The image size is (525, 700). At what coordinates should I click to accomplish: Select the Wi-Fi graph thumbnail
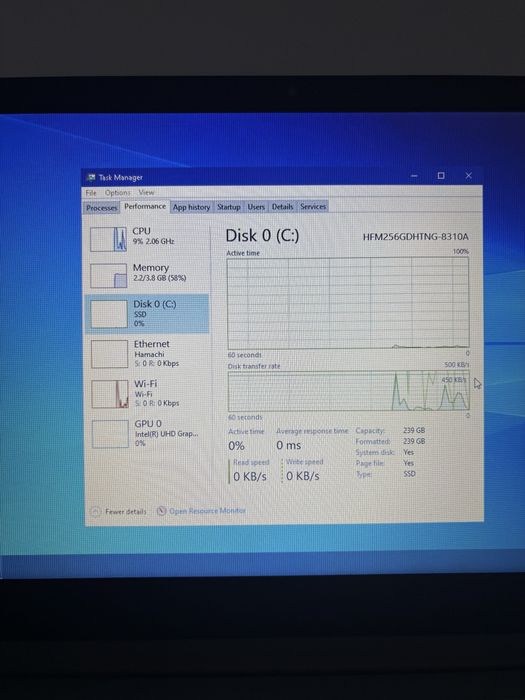point(110,394)
